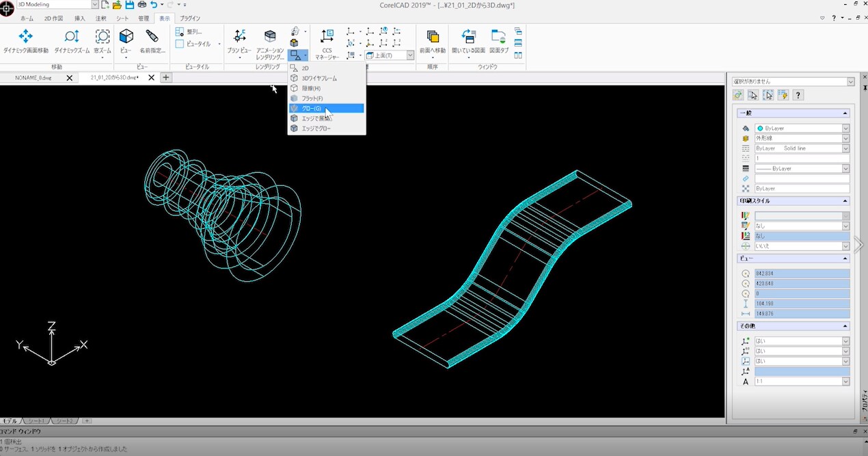Switch to the 2D 作図 ribbon tab
The width and height of the screenshot is (868, 456).
point(54,18)
